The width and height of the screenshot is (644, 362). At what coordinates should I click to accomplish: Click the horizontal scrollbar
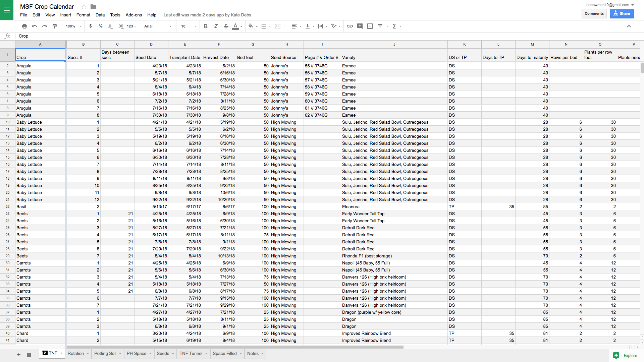[235, 347]
